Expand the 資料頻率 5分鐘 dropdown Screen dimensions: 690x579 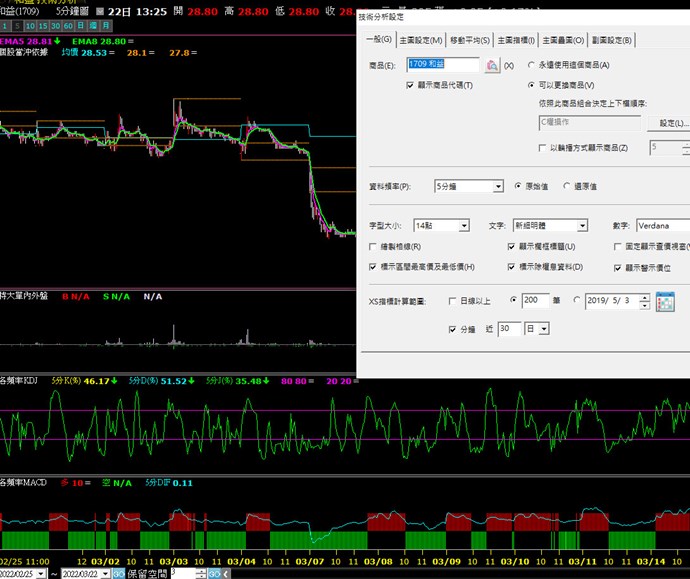point(498,186)
